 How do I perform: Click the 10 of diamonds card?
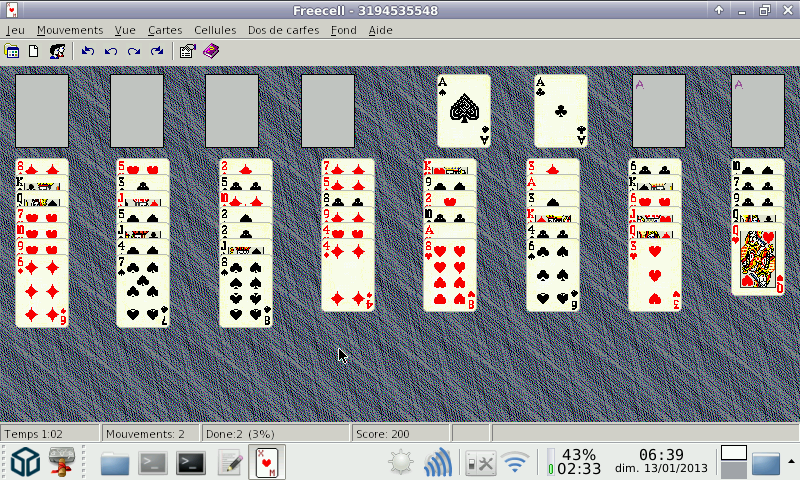pyautogui.click(x=246, y=199)
